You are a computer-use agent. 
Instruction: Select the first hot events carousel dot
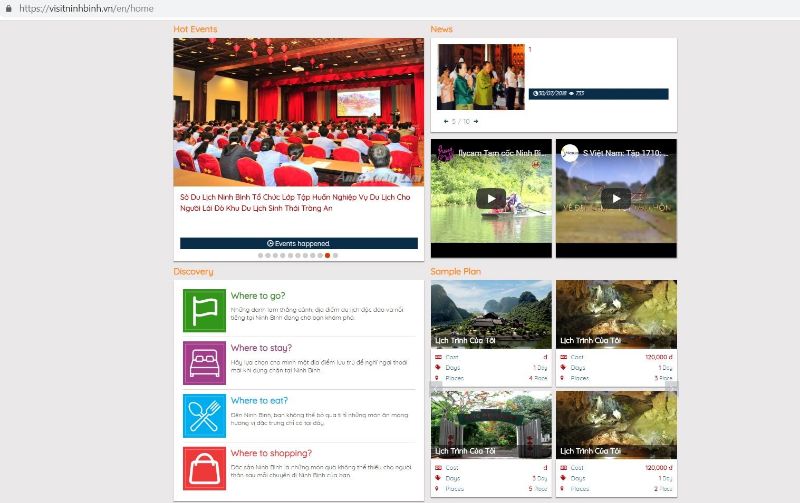tap(260, 255)
